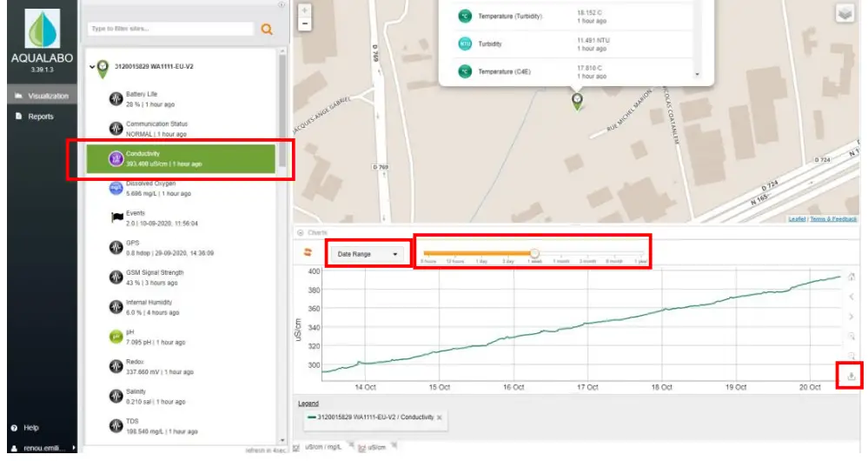868x461 pixels.
Task: Open the Help menu item
Action: [x=25, y=428]
